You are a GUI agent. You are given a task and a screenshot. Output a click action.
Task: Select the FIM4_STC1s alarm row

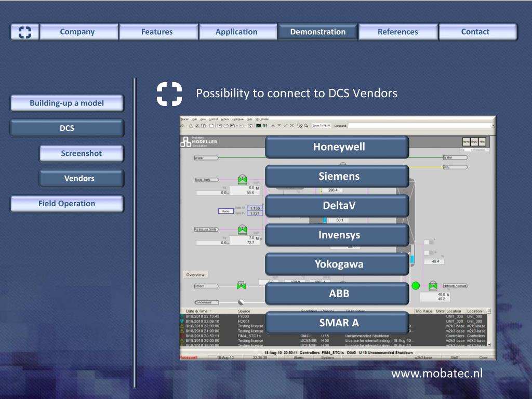pos(334,336)
